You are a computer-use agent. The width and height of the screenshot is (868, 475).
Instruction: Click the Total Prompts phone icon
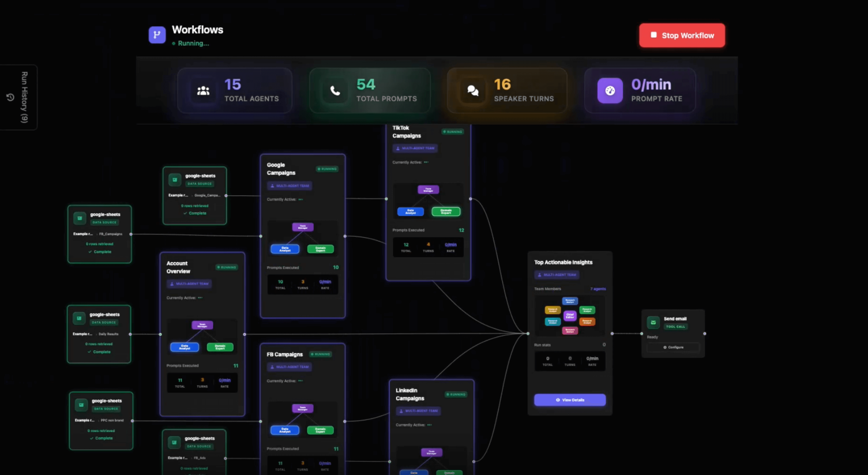point(335,91)
